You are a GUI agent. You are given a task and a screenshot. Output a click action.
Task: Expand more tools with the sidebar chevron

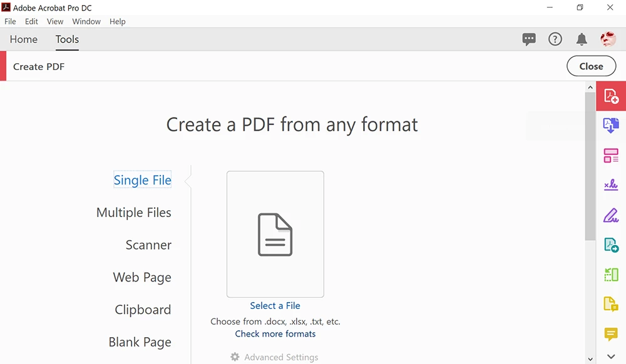click(611, 356)
